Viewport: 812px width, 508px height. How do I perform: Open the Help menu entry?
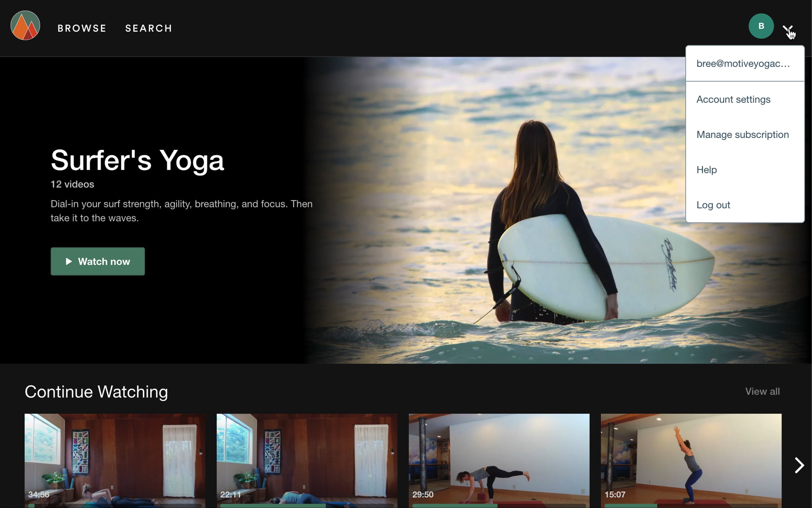[707, 170]
